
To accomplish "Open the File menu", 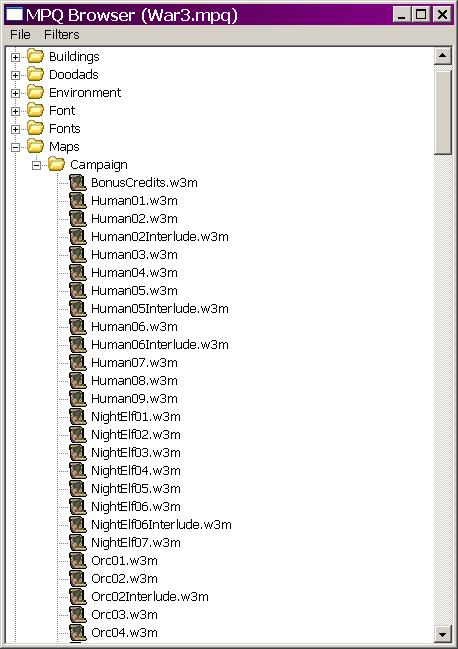I will 20,35.
